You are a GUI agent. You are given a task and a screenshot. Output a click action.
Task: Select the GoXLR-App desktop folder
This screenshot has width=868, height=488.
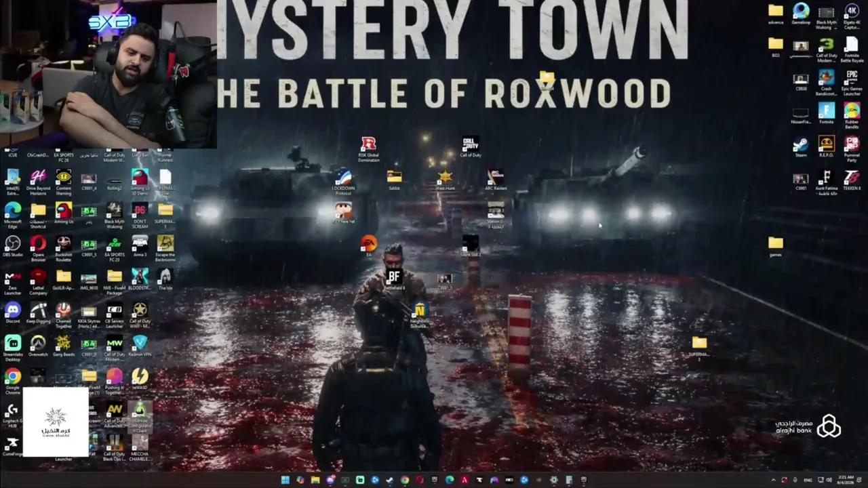63,280
